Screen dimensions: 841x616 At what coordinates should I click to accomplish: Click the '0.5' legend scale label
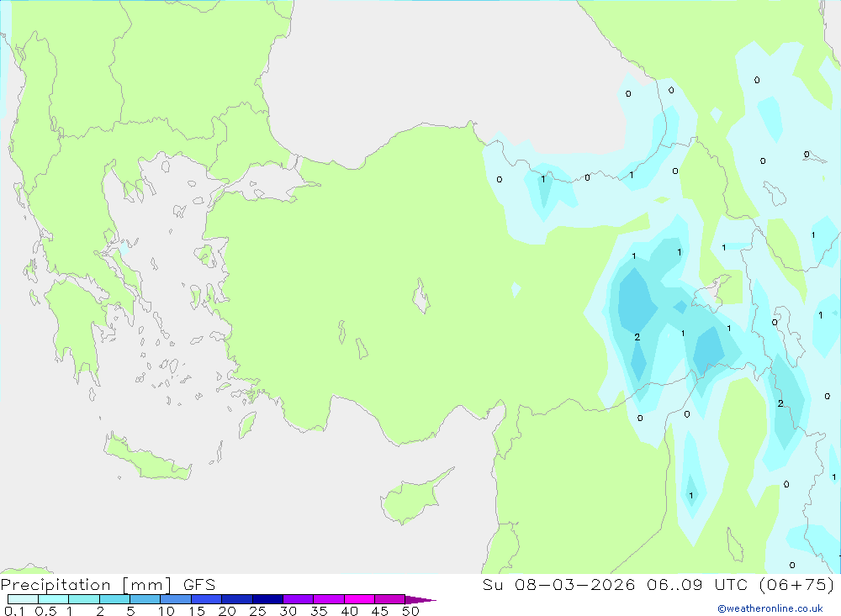point(45,611)
